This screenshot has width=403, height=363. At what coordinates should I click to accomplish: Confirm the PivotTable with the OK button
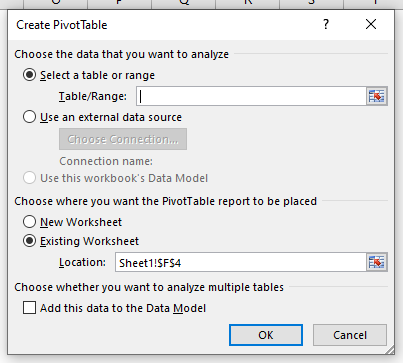(x=266, y=335)
